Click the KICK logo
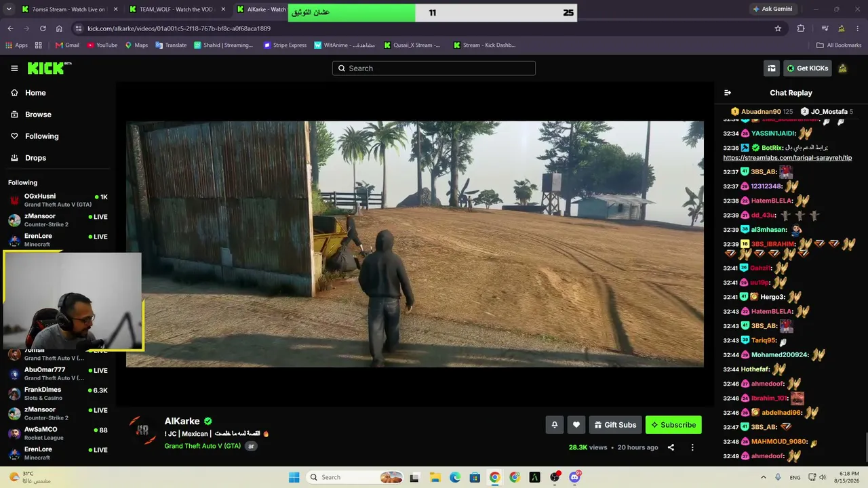Screen dimensions: 868x488 49,68
